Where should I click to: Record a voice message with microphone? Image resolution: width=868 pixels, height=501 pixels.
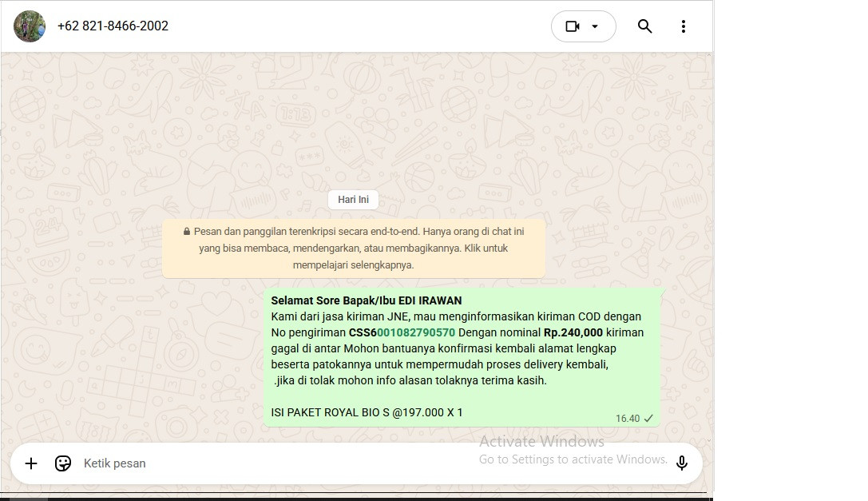pos(682,463)
